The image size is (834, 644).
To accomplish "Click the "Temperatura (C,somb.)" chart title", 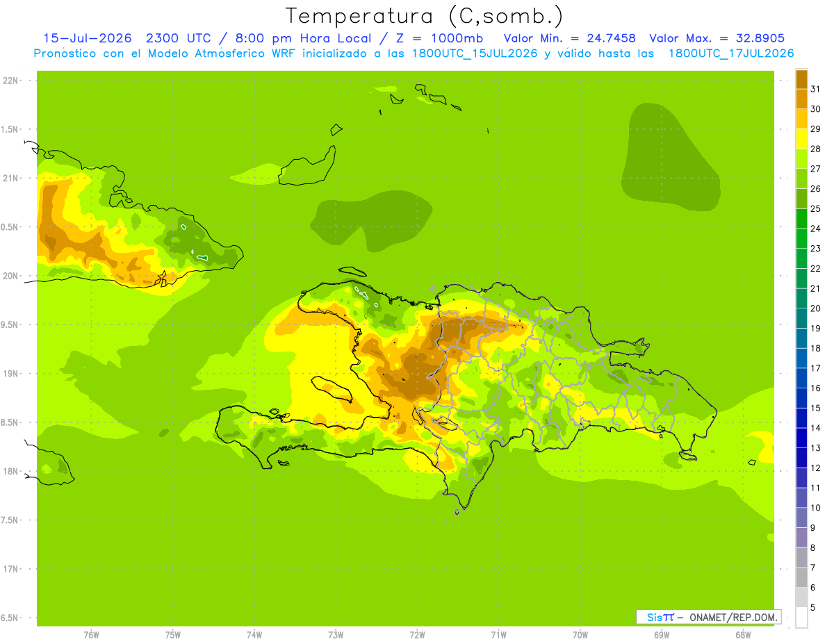I will click(424, 16).
